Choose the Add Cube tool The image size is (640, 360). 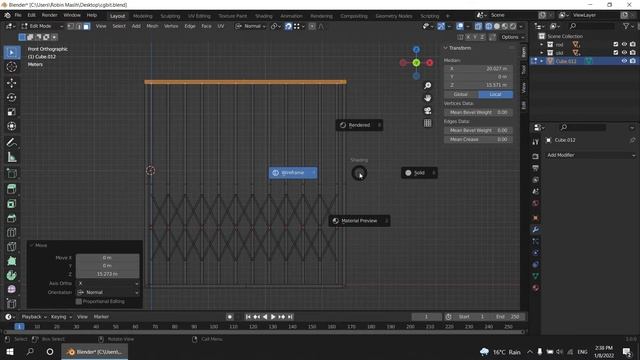pyautogui.click(x=11, y=173)
